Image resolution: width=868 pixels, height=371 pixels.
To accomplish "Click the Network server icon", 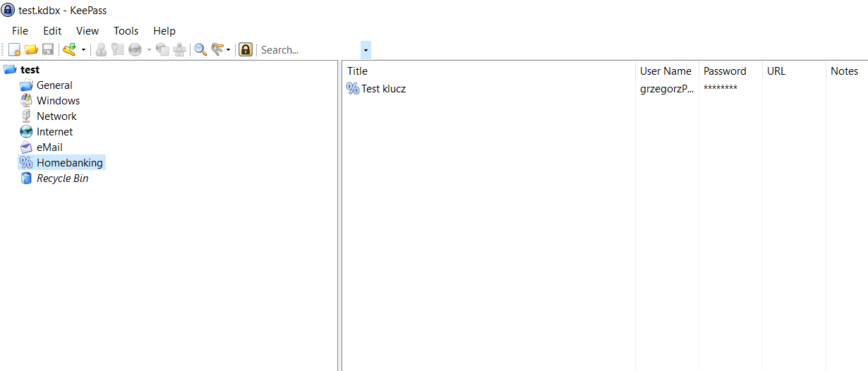I will pos(26,116).
